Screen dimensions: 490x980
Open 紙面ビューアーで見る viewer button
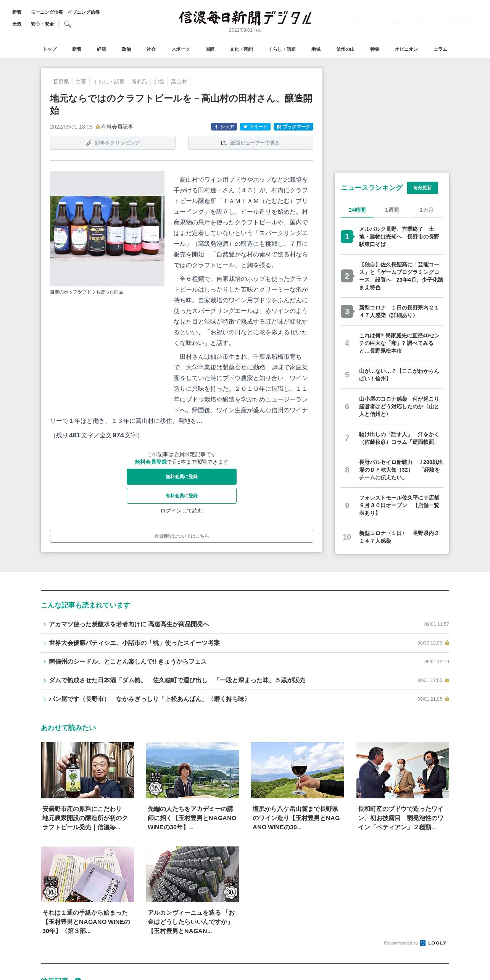(251, 143)
